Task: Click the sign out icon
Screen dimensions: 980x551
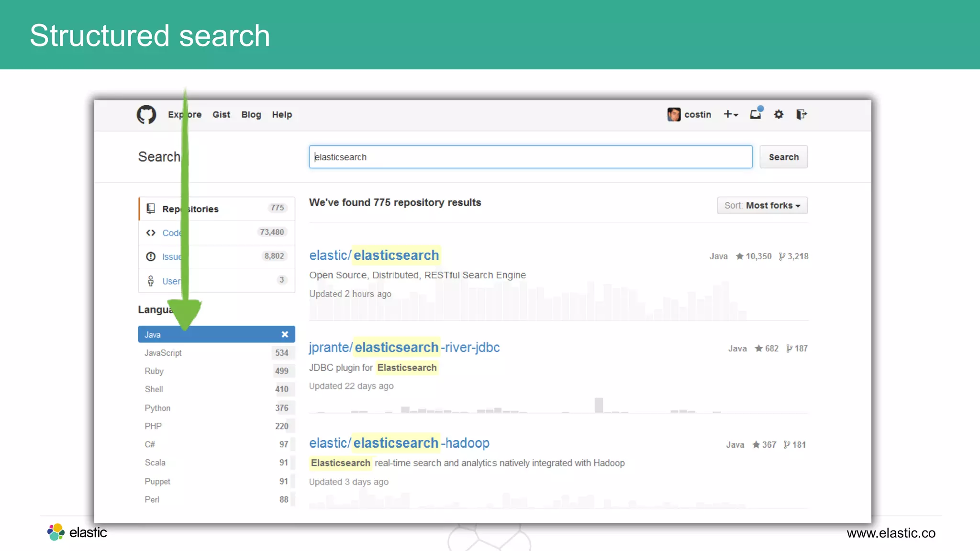Action: 802,114
